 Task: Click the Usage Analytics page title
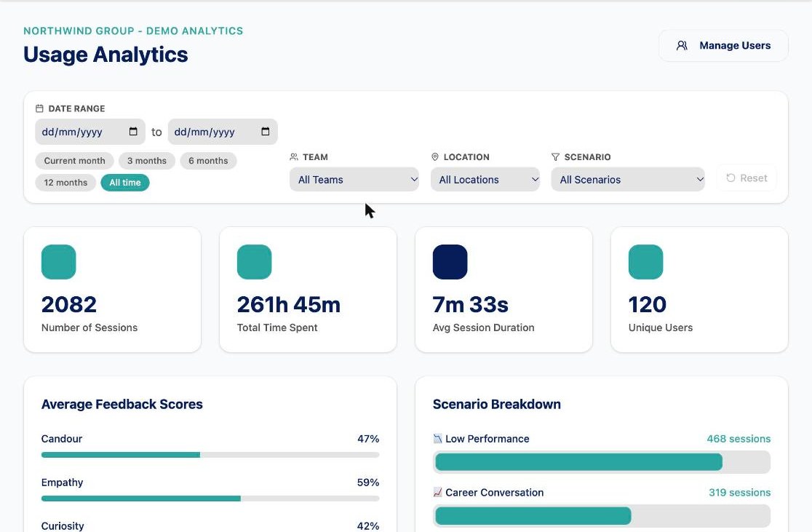(106, 55)
